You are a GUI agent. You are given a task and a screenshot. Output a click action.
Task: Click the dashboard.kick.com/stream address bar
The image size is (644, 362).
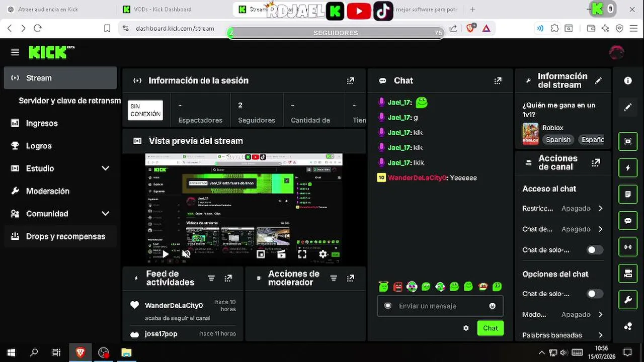click(x=175, y=29)
